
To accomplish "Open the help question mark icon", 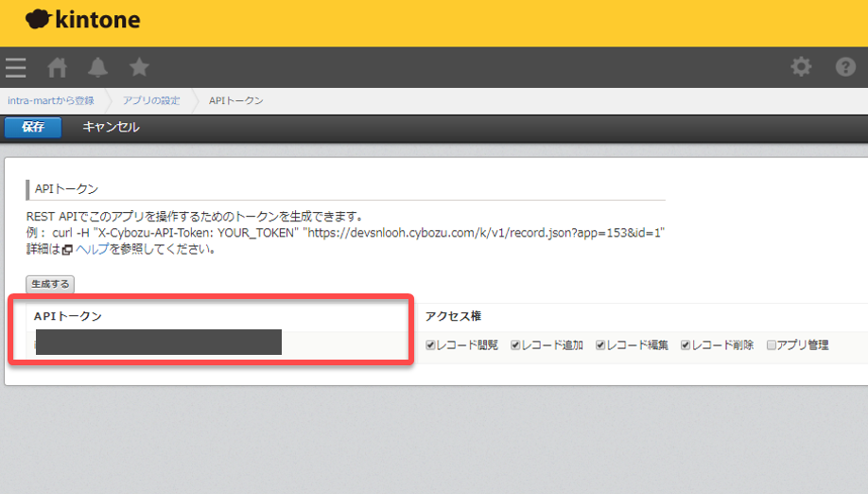I will (x=845, y=67).
